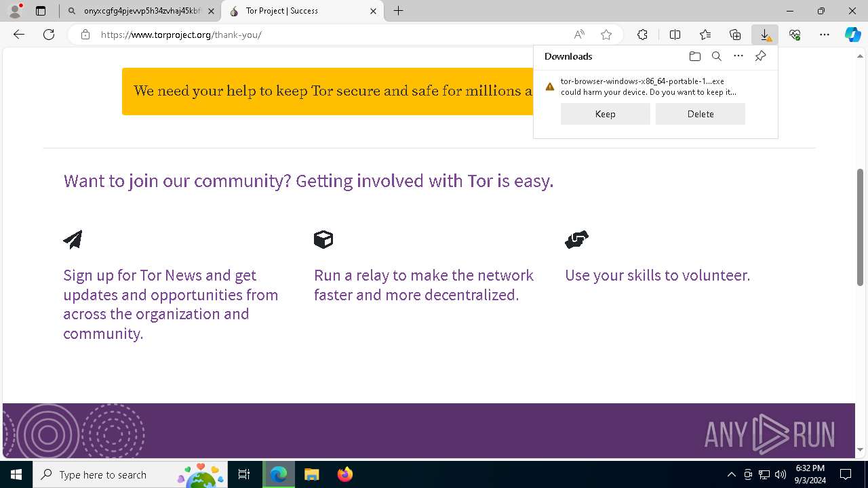Click the paper plane icon
The width and height of the screenshot is (868, 488).
[73, 239]
